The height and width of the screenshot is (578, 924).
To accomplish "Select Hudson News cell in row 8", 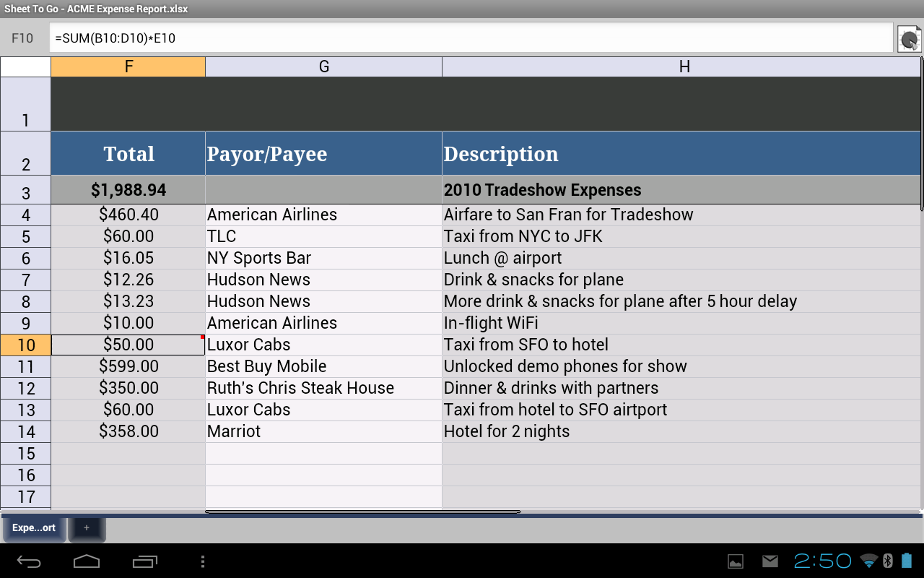I will tap(323, 301).
